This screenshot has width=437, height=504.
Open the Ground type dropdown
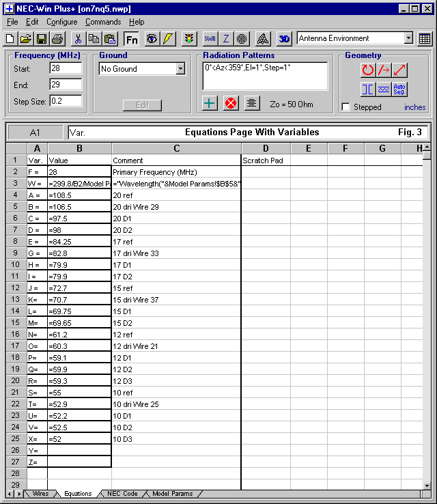pos(180,68)
